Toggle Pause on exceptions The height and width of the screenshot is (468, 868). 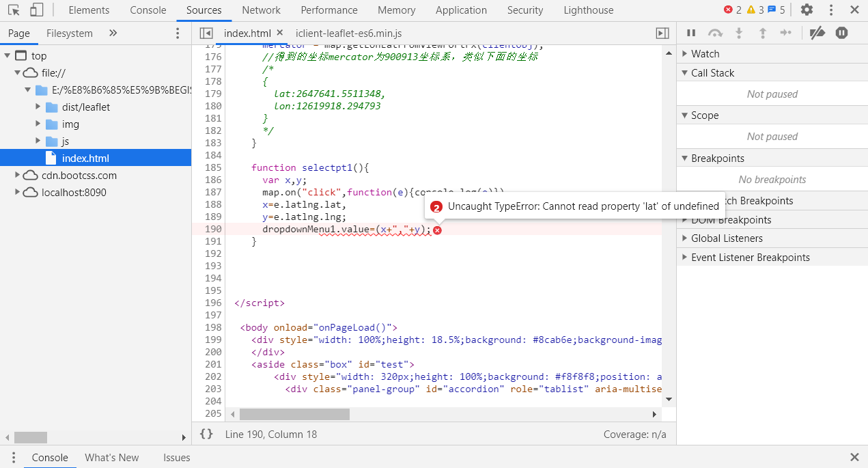(x=841, y=33)
